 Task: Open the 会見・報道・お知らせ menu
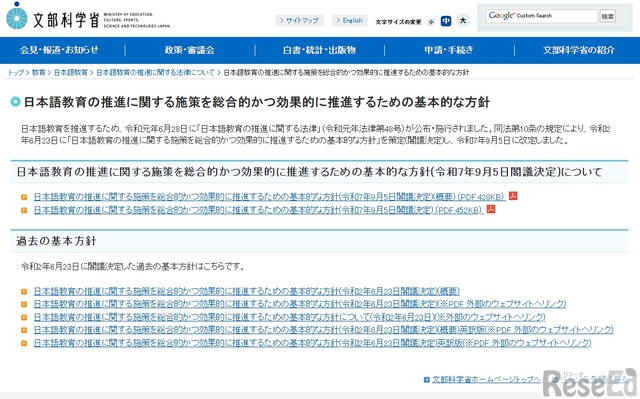click(60, 50)
